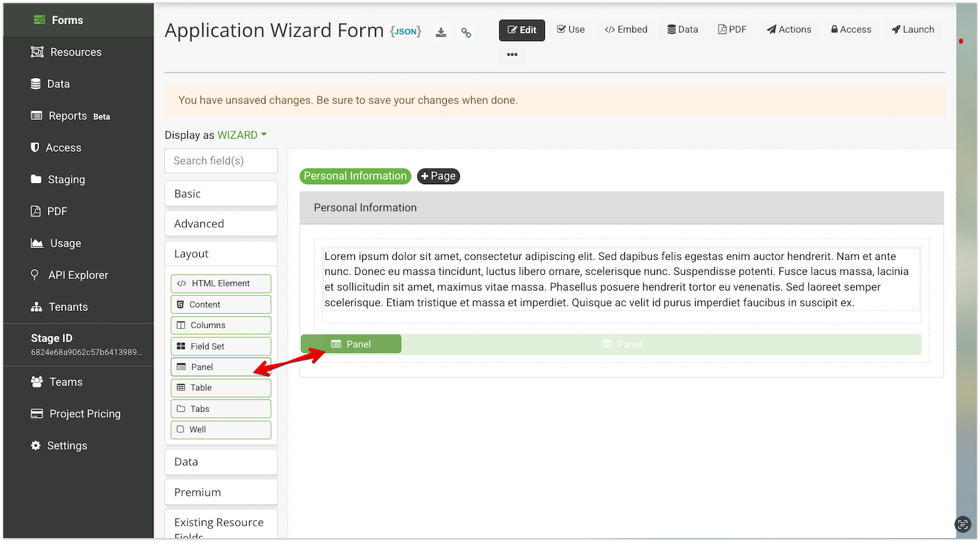
Task: Go to API Explorer in sidebar
Action: coord(78,275)
